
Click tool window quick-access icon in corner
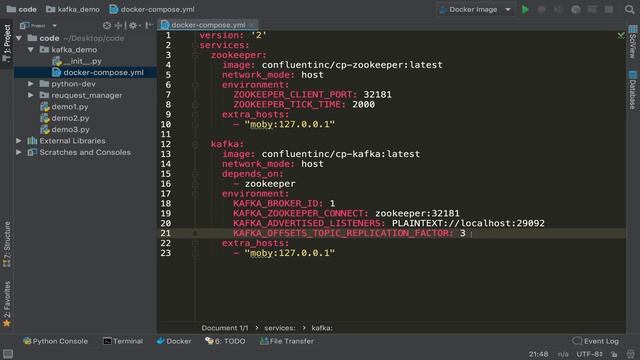(x=8, y=354)
